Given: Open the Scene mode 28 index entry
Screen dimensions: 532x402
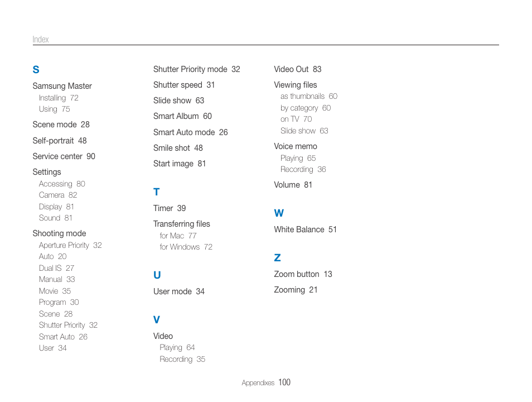Looking at the screenshot, I should tap(61, 125).
